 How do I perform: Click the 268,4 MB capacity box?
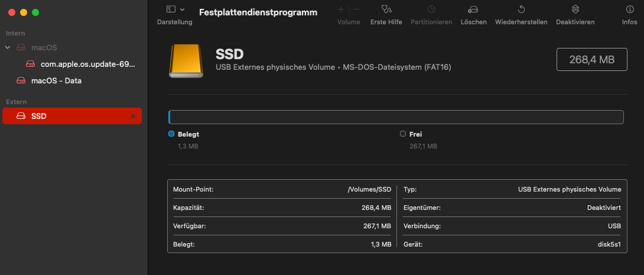pyautogui.click(x=592, y=60)
